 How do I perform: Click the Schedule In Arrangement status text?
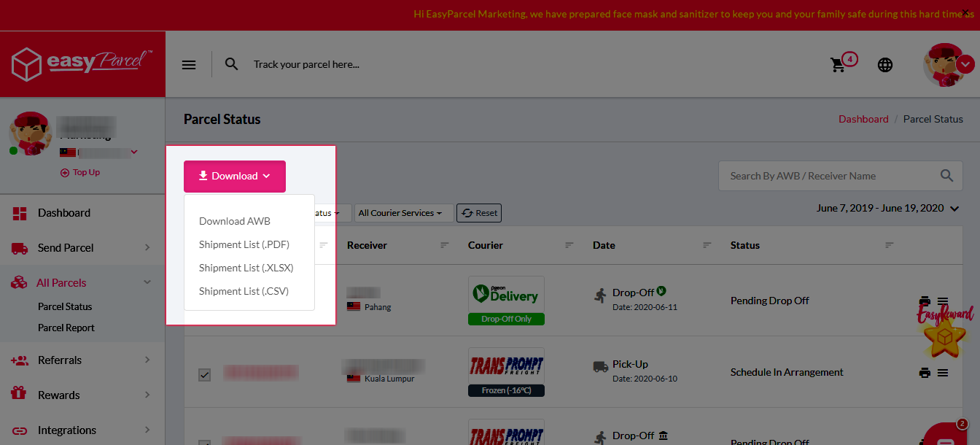(x=787, y=372)
